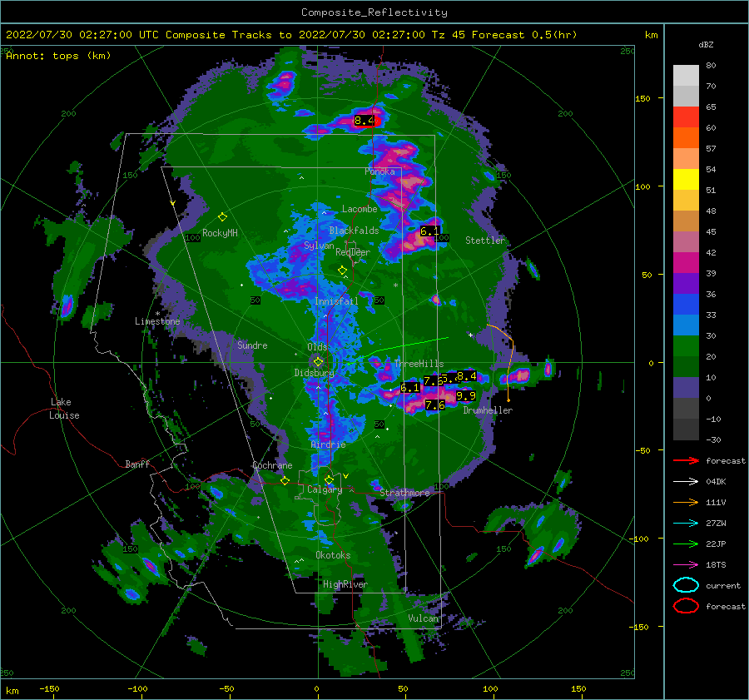Click the 'Blackfalds' town label
This screenshot has height=700, width=749.
354,231
